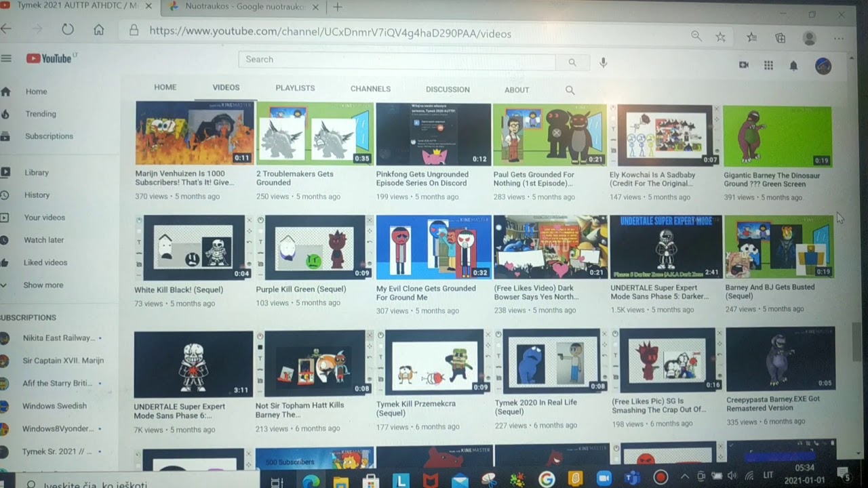868x488 pixels.
Task: Open Zoom from taskbar
Action: pos(604,479)
